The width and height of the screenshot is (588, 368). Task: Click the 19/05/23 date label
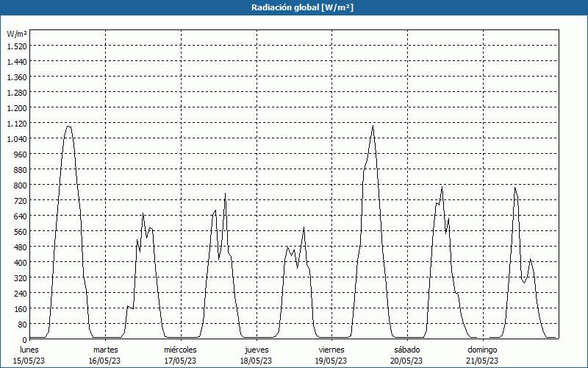[x=331, y=361]
